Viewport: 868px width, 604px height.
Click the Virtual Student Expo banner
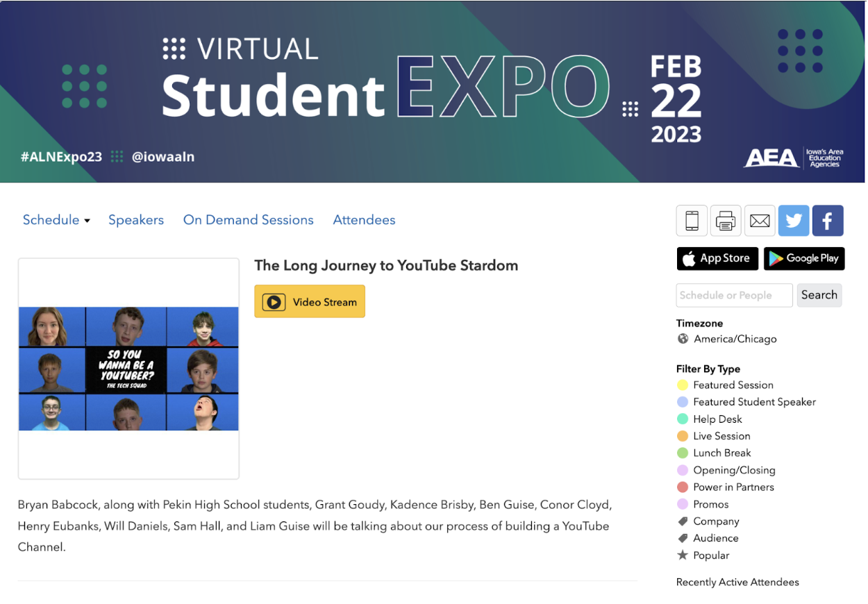(433, 92)
